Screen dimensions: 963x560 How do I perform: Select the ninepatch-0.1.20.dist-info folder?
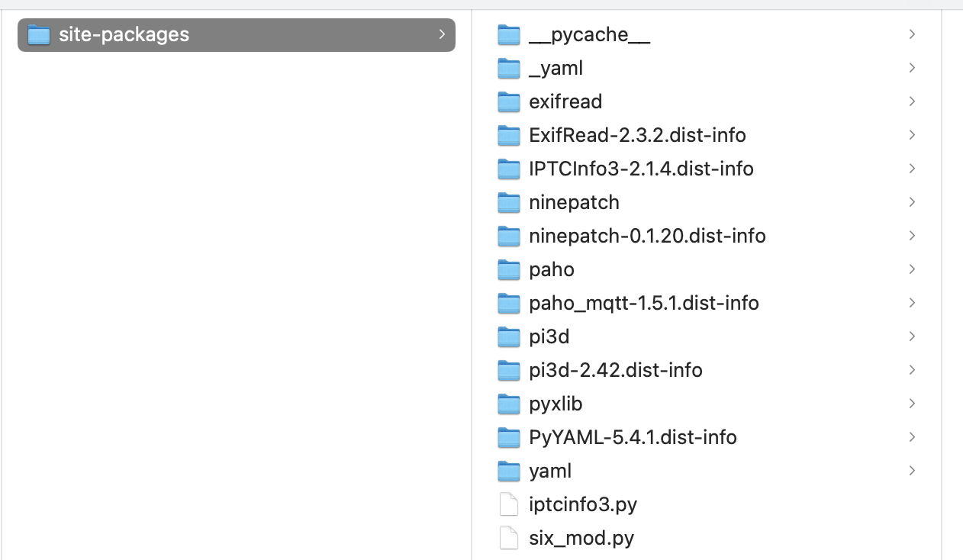(647, 236)
